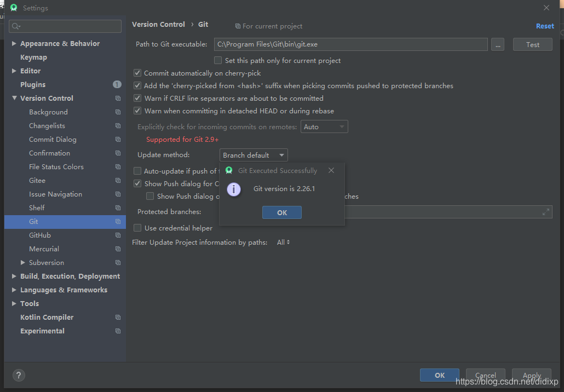Expand the Tools section
The height and width of the screenshot is (392, 564).
tap(14, 303)
